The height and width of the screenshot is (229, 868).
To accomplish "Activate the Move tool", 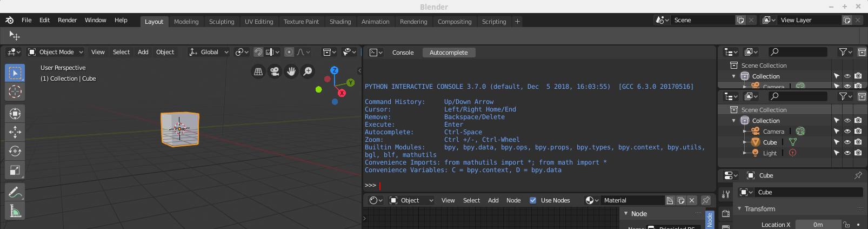I will [15, 132].
